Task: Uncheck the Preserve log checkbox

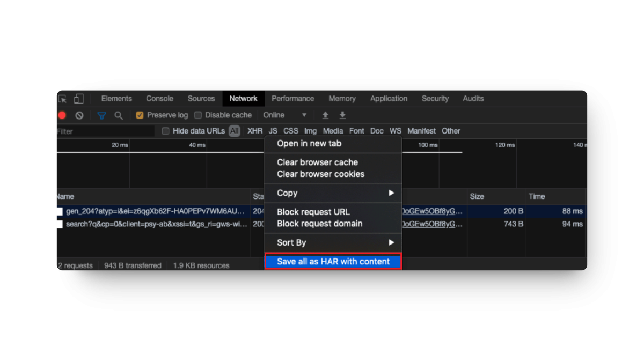Action: pyautogui.click(x=140, y=115)
